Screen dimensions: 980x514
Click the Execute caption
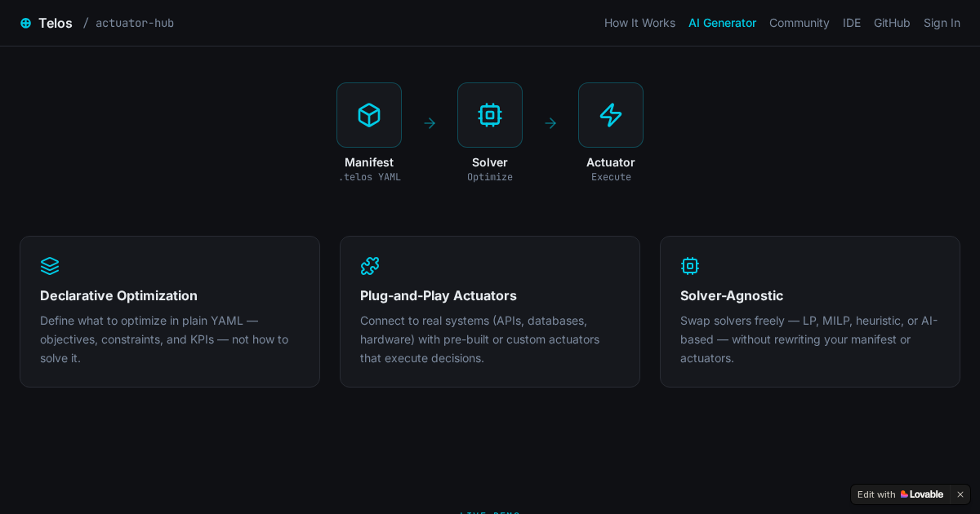(611, 177)
